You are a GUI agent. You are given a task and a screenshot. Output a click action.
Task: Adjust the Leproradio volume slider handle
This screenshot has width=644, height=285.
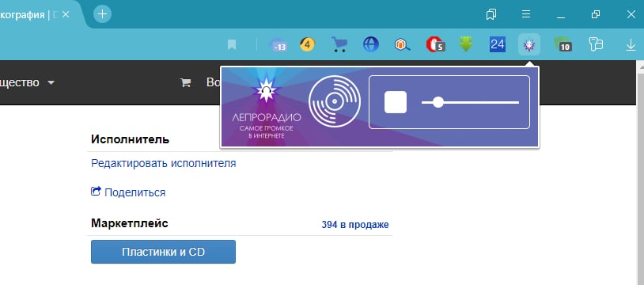(x=438, y=102)
